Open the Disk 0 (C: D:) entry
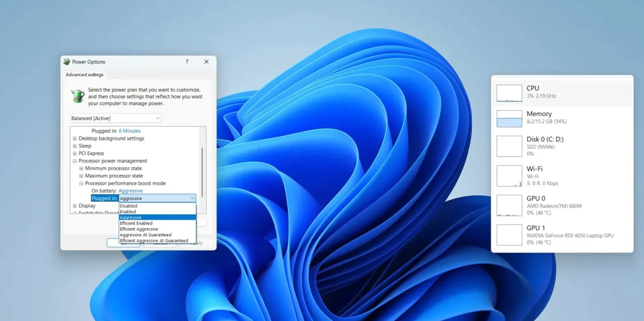 (x=562, y=146)
